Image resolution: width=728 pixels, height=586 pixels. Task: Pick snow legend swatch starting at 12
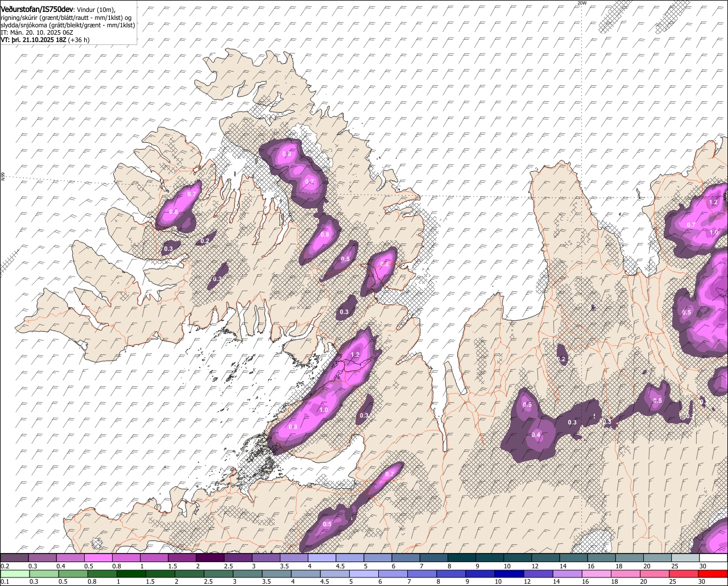click(x=545, y=558)
